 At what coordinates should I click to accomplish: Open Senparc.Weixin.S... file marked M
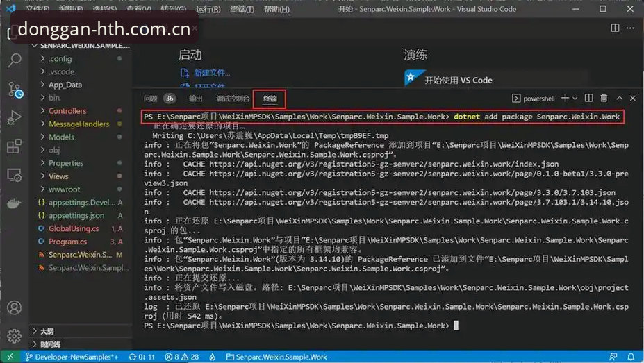(x=81, y=255)
